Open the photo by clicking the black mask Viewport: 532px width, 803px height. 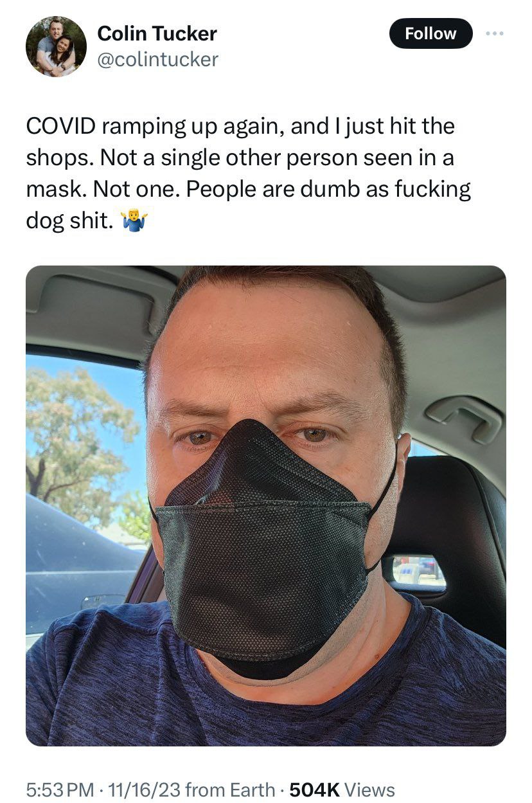click(x=265, y=546)
